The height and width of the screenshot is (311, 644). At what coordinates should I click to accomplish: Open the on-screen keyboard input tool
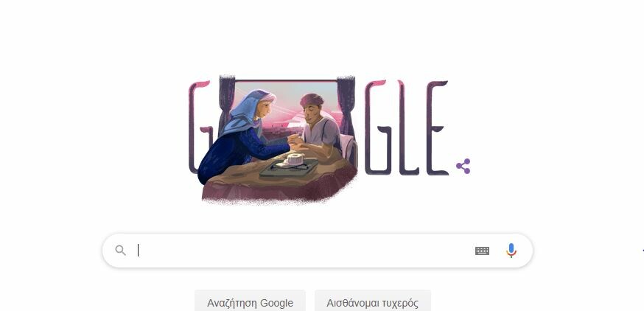coord(482,251)
